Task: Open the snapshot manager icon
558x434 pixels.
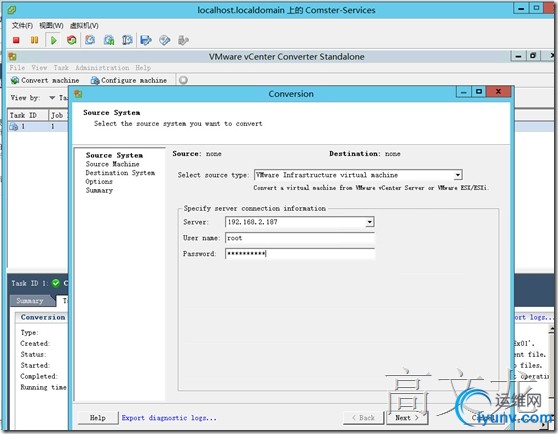Action: [x=127, y=40]
